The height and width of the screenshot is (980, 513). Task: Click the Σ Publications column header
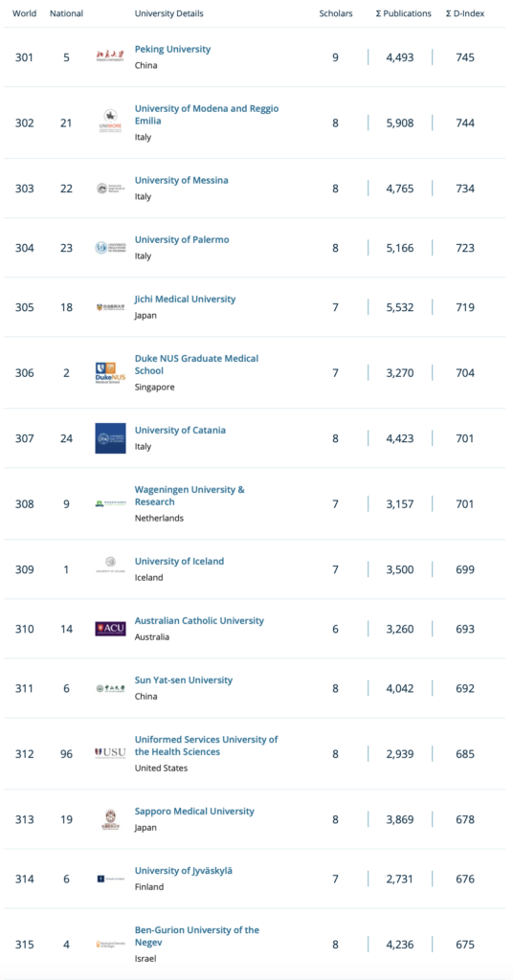point(403,13)
